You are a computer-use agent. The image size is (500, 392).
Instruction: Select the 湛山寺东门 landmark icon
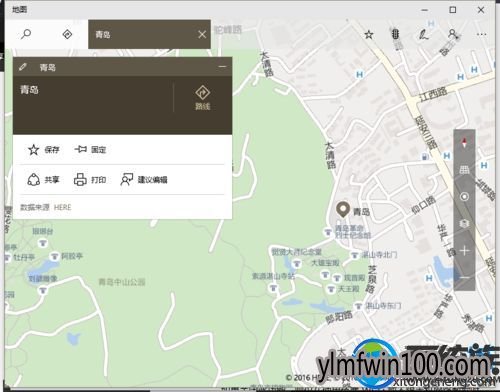pos(358,305)
